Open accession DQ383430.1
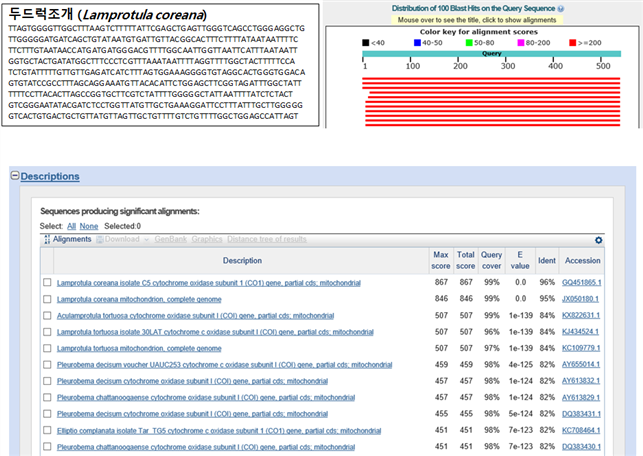Image resolution: width=643 pixels, height=456 pixels. pos(581,447)
